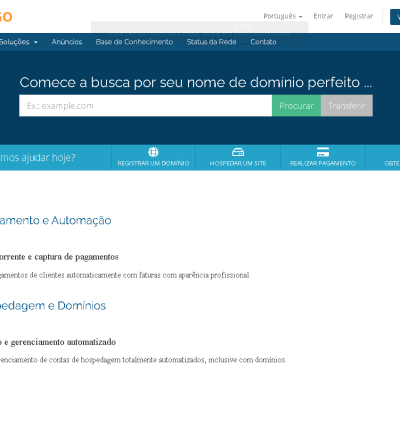Click the 'pedagem e Domínios' heading

pos(53,306)
